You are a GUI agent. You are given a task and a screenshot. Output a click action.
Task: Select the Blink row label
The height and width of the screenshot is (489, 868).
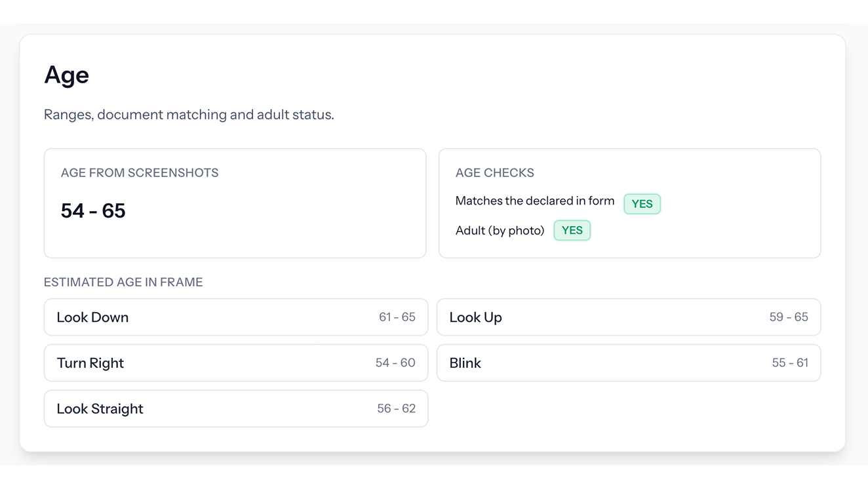coord(465,363)
